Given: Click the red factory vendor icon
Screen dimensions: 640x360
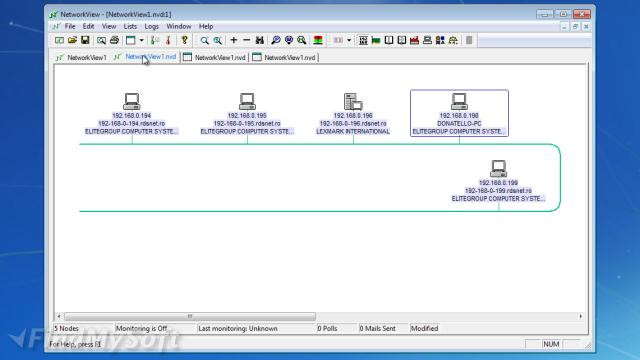Looking at the screenshot, I should tap(414, 40).
